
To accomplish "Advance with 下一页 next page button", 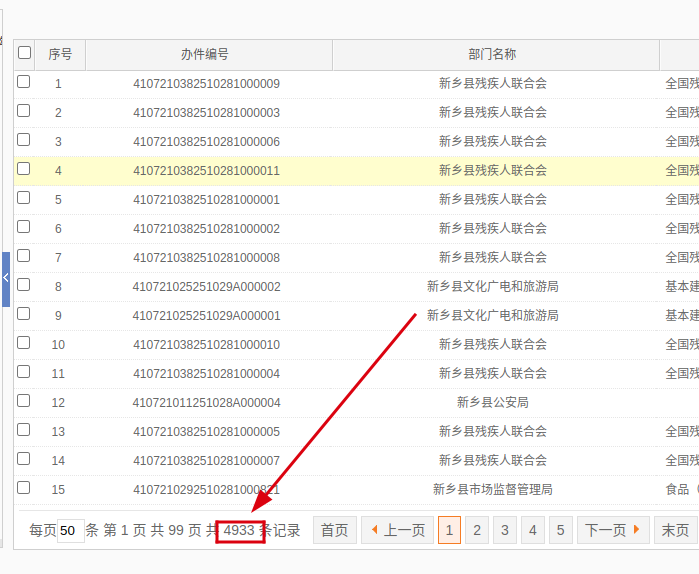I will (x=612, y=530).
